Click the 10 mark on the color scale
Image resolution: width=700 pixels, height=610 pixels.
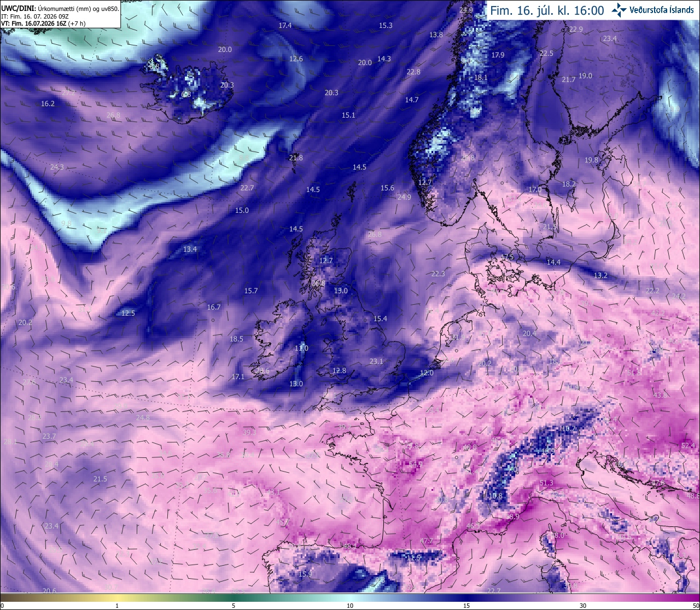click(350, 605)
